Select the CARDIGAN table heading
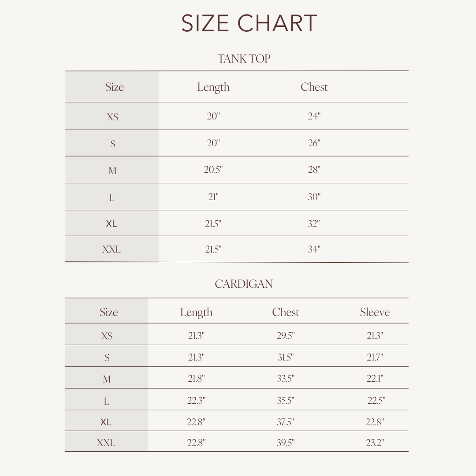Viewport: 476px width, 476px height. click(x=244, y=284)
